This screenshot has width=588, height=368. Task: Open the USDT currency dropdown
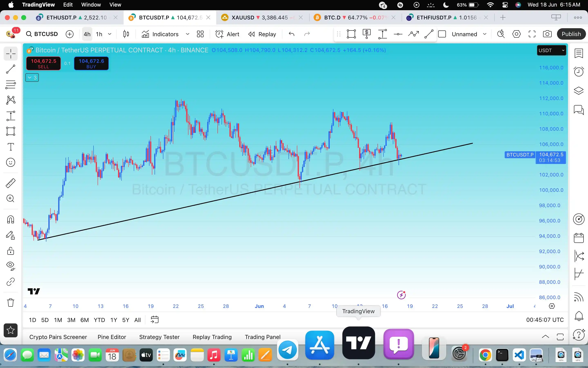coord(551,50)
